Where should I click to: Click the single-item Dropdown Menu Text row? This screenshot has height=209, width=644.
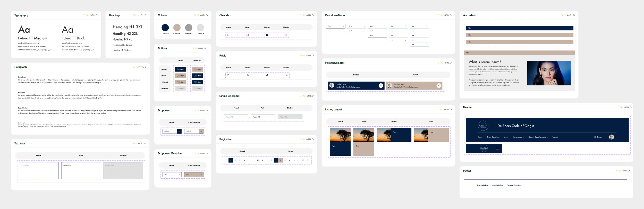click(x=336, y=26)
